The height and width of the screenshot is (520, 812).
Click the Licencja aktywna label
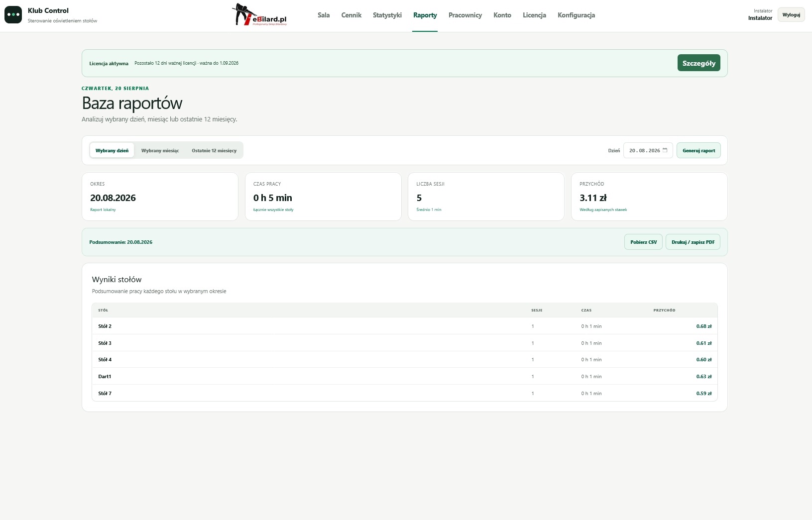[109, 64]
